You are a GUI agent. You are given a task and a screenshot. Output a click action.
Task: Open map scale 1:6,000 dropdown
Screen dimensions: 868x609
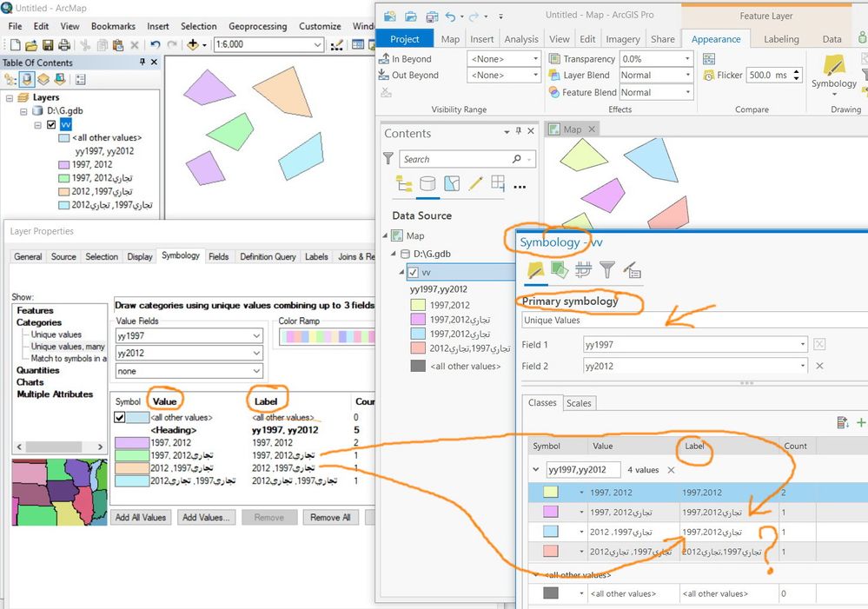[x=317, y=45]
